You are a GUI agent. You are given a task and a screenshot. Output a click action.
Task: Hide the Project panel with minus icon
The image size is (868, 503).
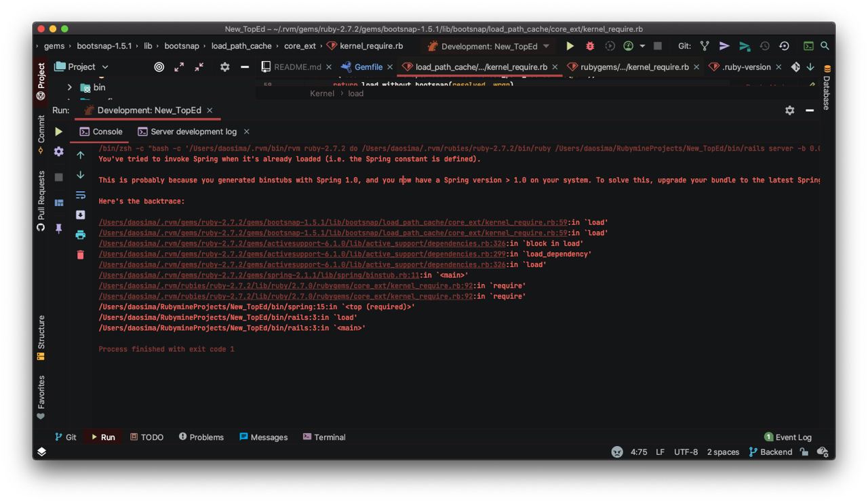[245, 67]
